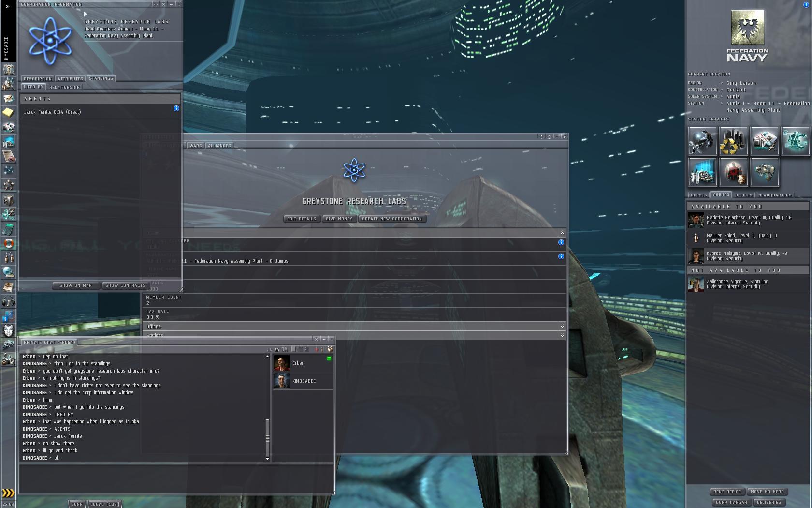This screenshot has width=812, height=508.
Task: Open the cube assets sidebar icon
Action: pyautogui.click(x=8, y=200)
